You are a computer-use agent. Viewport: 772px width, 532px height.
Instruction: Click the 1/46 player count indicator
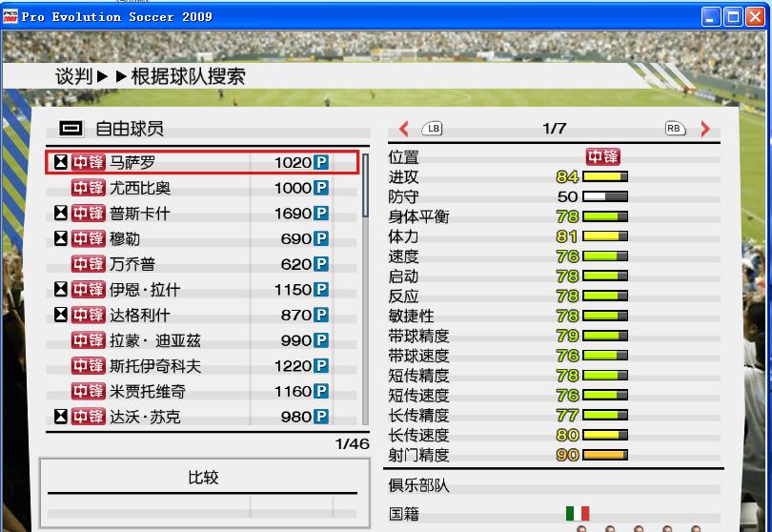[x=352, y=444]
